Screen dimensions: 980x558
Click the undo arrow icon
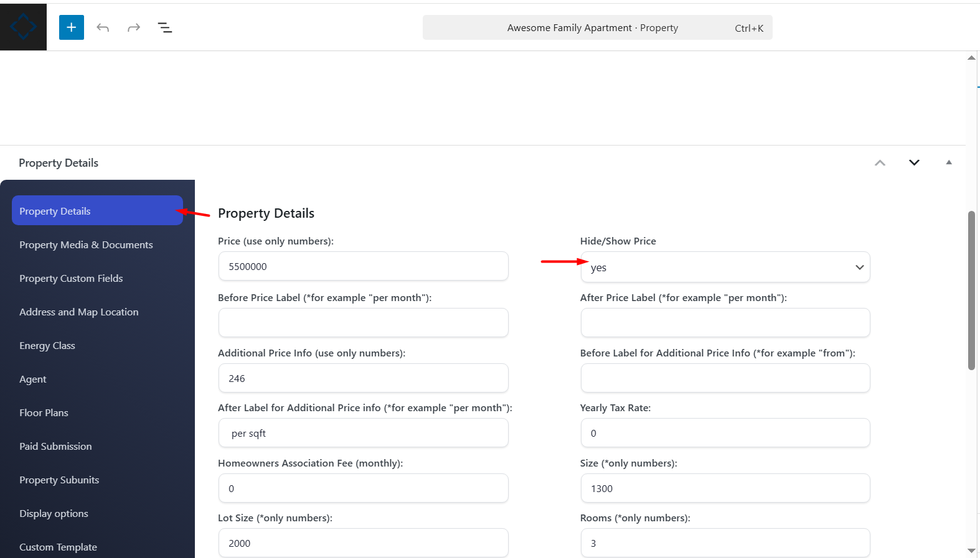103,27
